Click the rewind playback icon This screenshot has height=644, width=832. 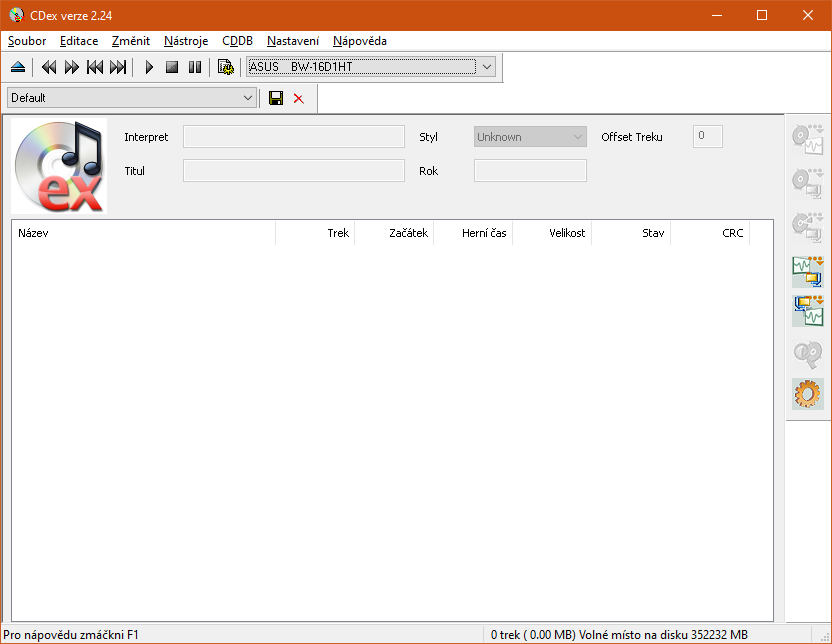pos(49,67)
